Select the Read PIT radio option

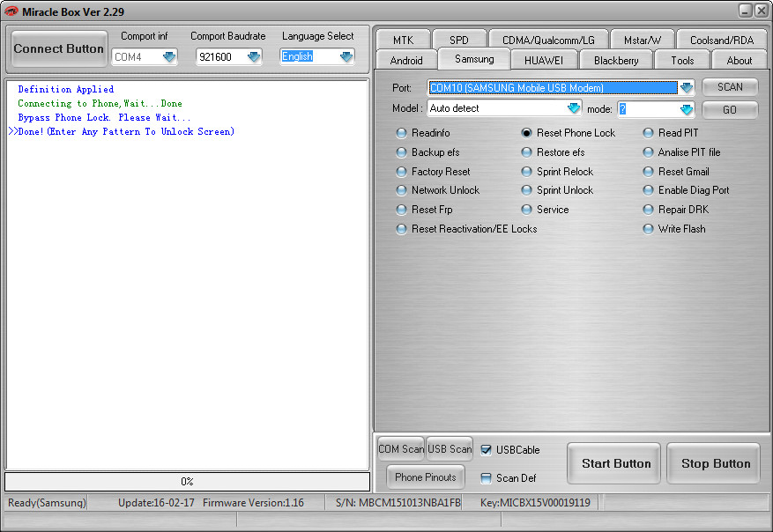tap(648, 133)
